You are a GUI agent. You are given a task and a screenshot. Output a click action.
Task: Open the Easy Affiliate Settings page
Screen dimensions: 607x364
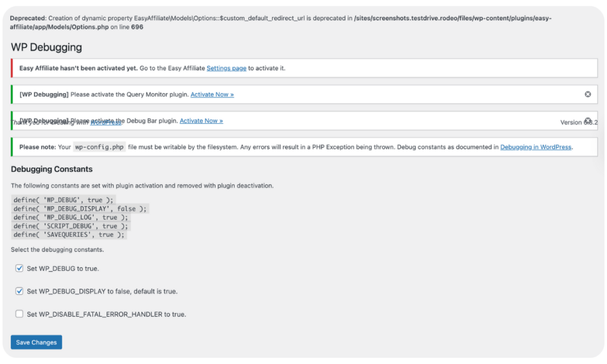pos(226,68)
